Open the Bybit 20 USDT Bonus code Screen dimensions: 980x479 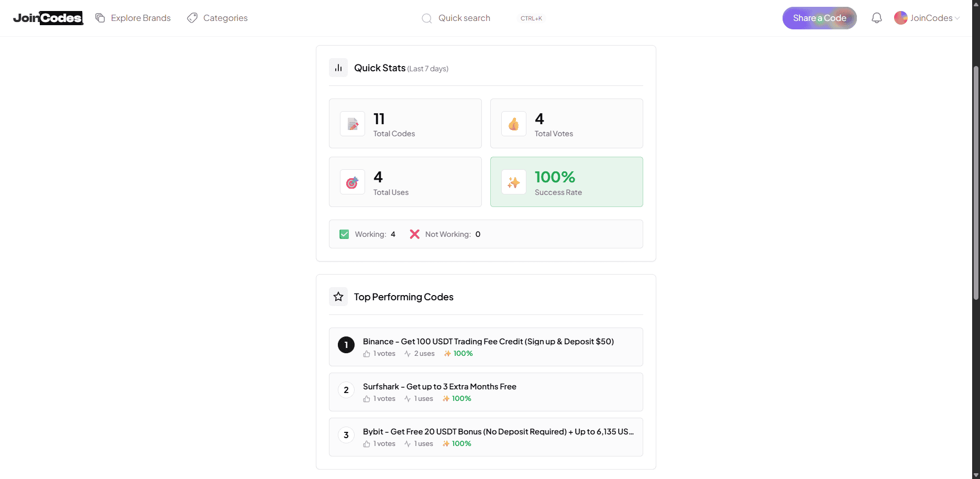[498, 432]
